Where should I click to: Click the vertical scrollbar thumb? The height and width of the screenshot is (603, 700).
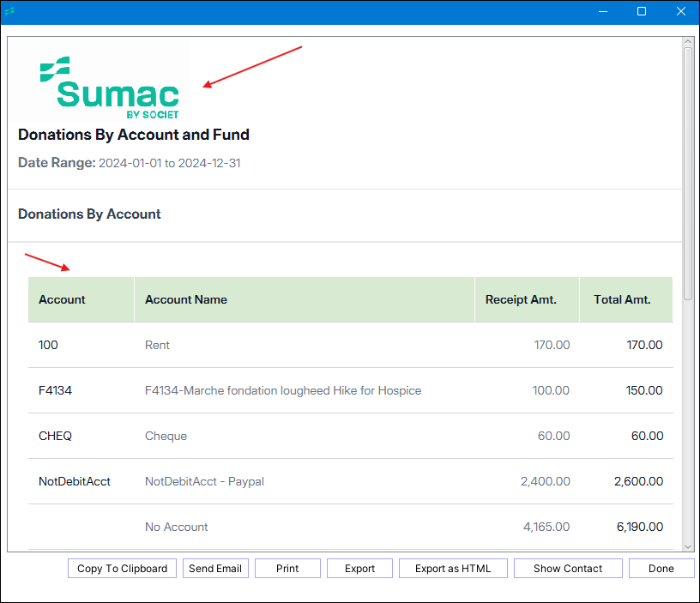(687, 172)
